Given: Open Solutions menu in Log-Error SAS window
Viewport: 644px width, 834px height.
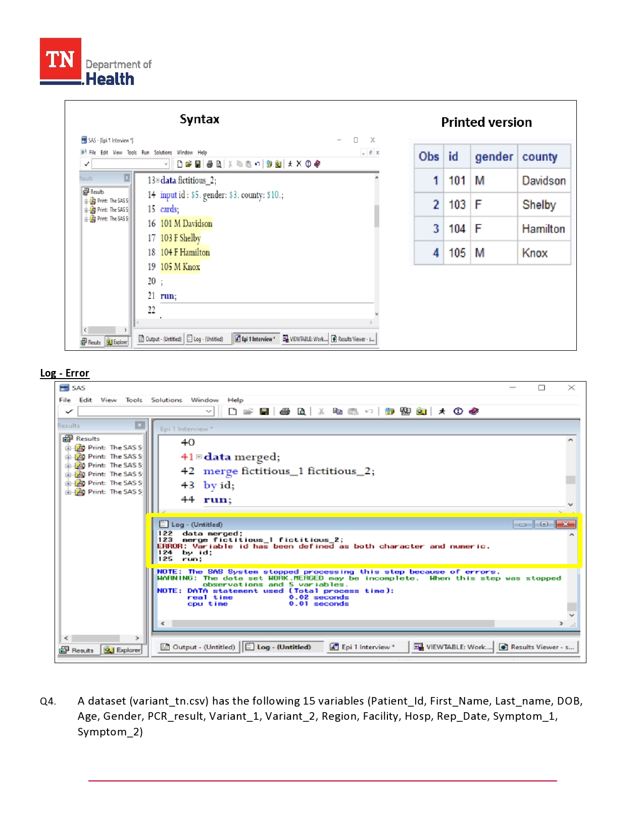Looking at the screenshot, I should 167,400.
